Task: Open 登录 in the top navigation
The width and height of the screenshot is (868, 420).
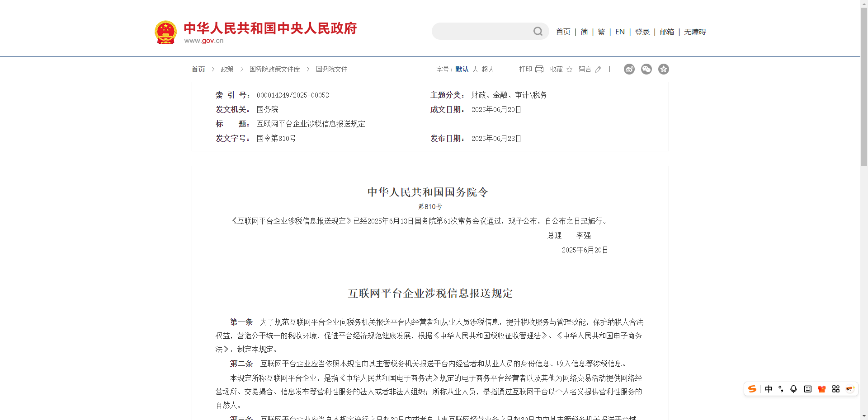Action: click(x=642, y=32)
